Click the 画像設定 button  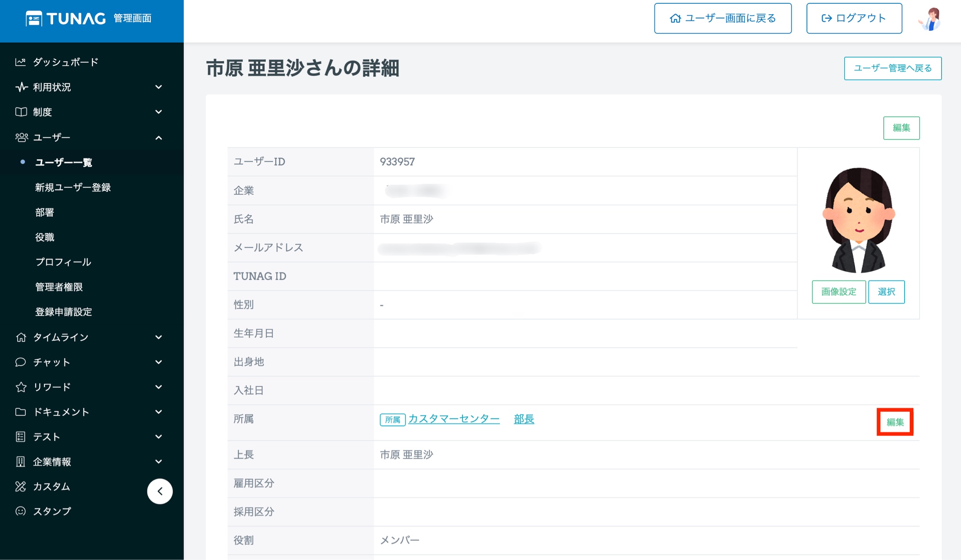click(x=839, y=292)
